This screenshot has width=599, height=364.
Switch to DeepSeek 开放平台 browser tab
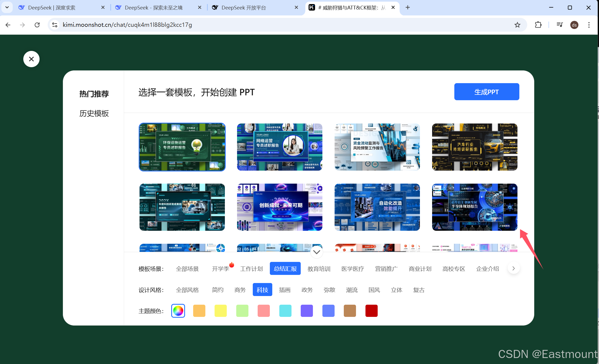[x=244, y=8]
